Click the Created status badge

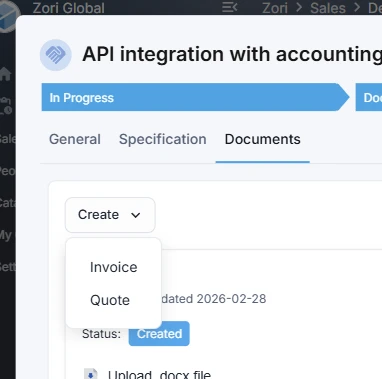[x=159, y=334]
